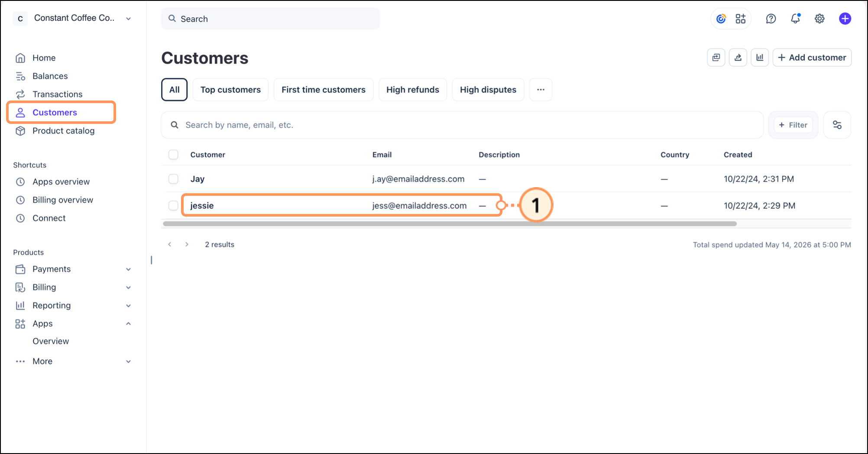Viewport: 868px width, 454px height.
Task: Check the box for customer jessie
Action: [173, 206]
